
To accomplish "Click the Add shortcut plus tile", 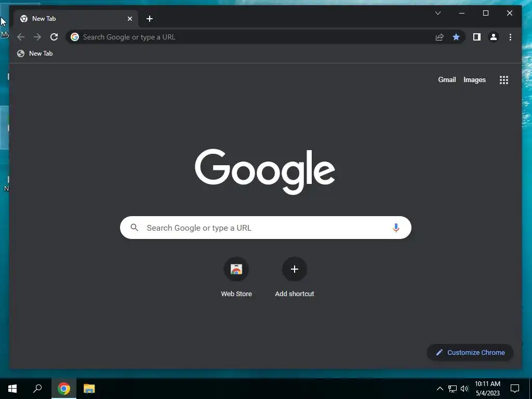I will click(295, 269).
